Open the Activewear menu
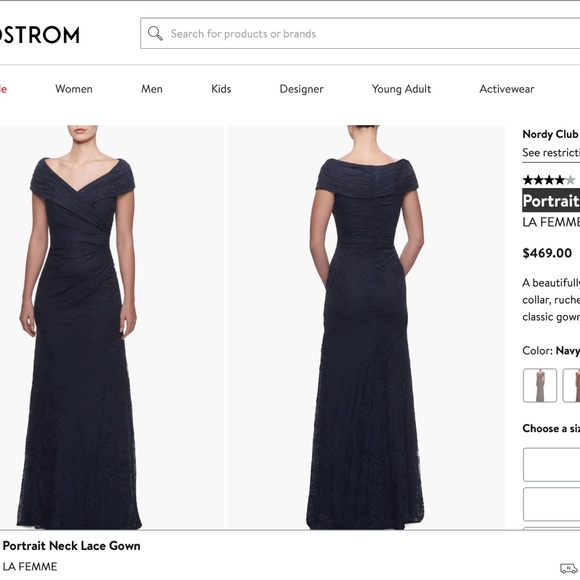Screen dimensions: 580x580 click(x=507, y=89)
